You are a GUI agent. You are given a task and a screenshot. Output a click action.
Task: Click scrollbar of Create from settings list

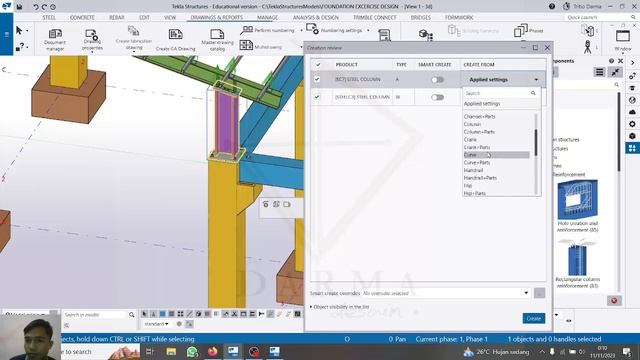[536, 142]
